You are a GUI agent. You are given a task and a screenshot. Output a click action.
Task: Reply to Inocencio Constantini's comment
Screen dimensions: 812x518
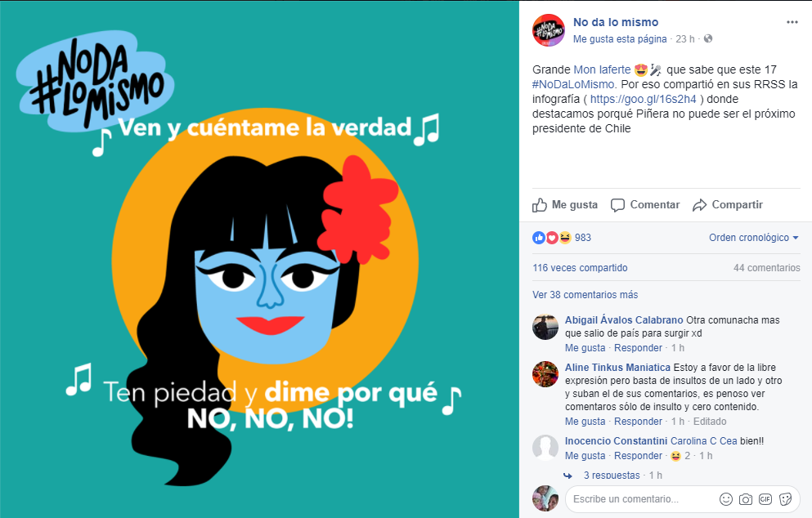pyautogui.click(x=638, y=455)
